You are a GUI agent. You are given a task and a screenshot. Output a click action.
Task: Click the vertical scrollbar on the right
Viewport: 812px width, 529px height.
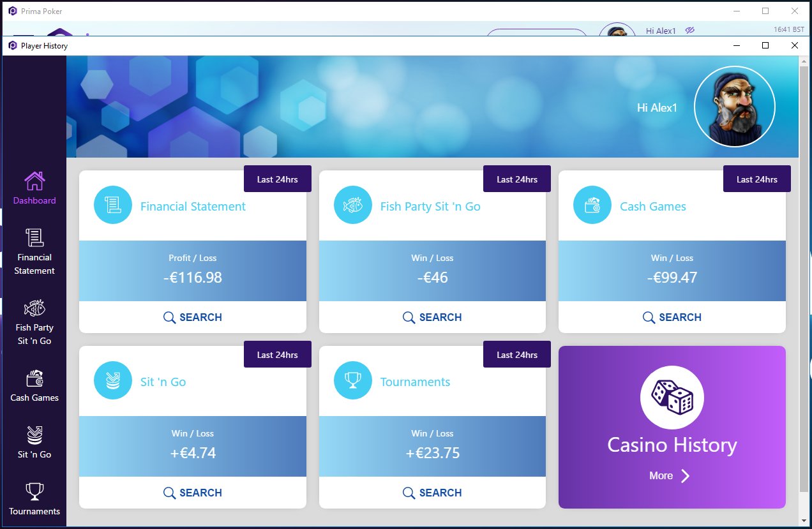(804, 274)
